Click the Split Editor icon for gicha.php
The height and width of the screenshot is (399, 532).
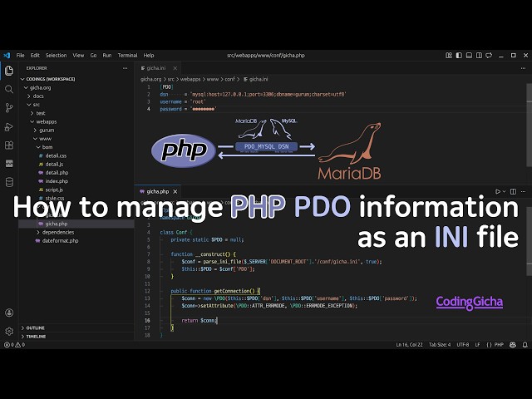click(513, 192)
